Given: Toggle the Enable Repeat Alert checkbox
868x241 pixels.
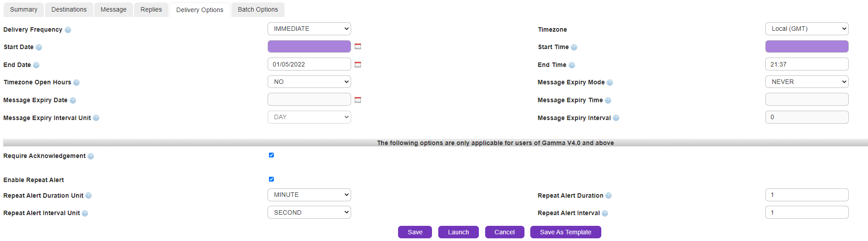Looking at the screenshot, I should pos(271,179).
